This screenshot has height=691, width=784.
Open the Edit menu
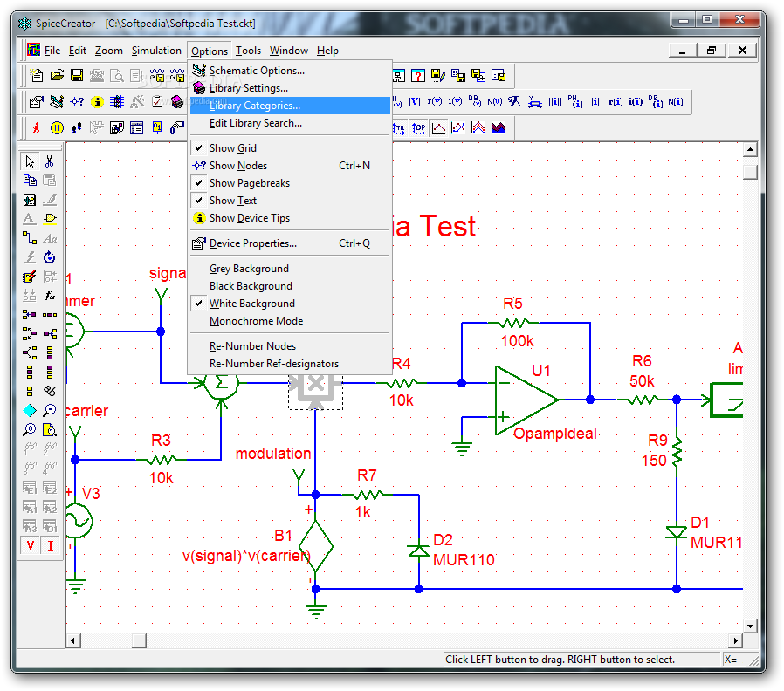click(78, 51)
